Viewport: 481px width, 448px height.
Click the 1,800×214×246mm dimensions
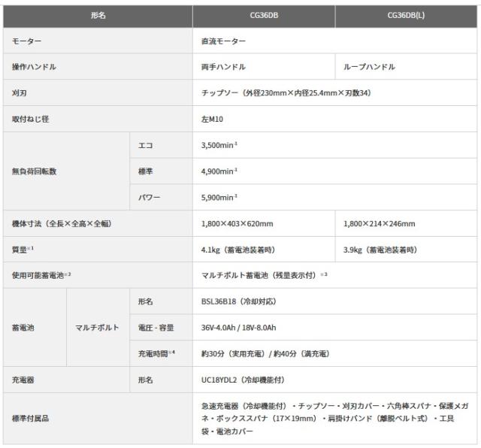379,223
